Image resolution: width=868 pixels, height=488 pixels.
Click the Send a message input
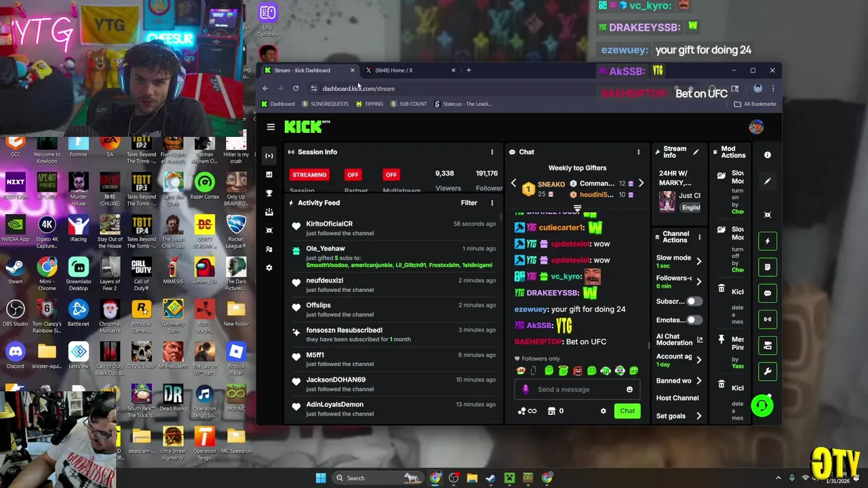point(578,390)
